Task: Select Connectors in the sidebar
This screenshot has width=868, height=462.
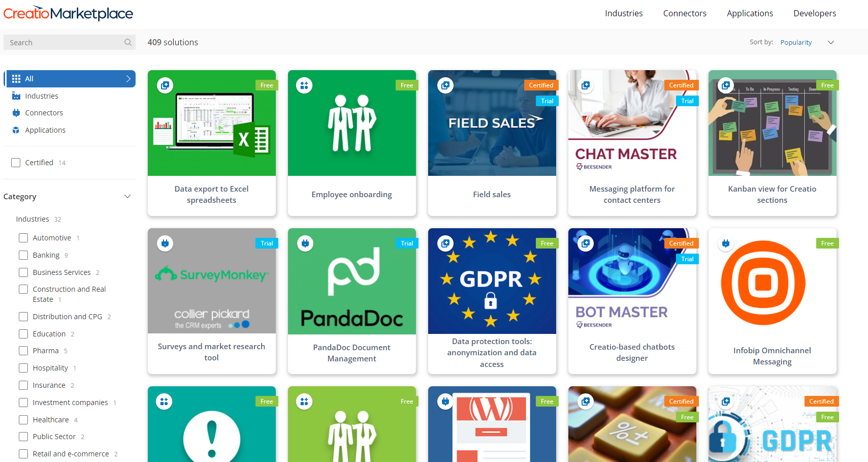Action: (44, 113)
